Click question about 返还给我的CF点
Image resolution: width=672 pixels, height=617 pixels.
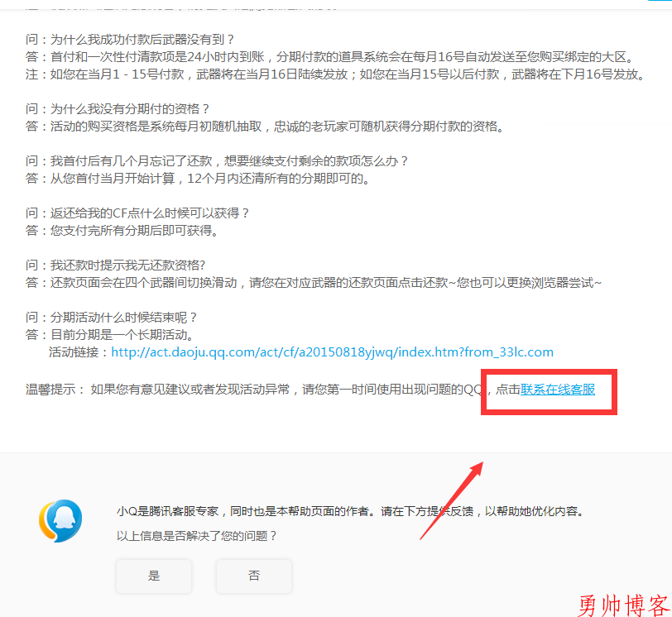tap(137, 213)
